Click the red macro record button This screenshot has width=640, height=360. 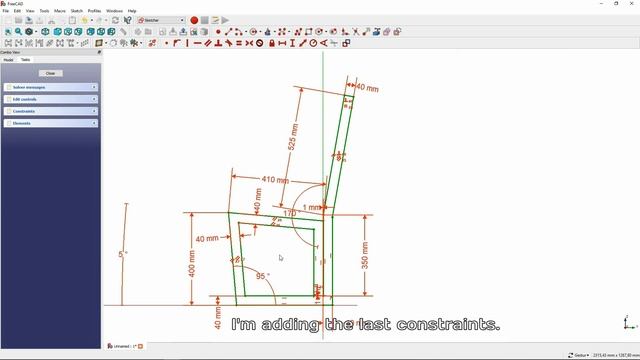tap(194, 20)
